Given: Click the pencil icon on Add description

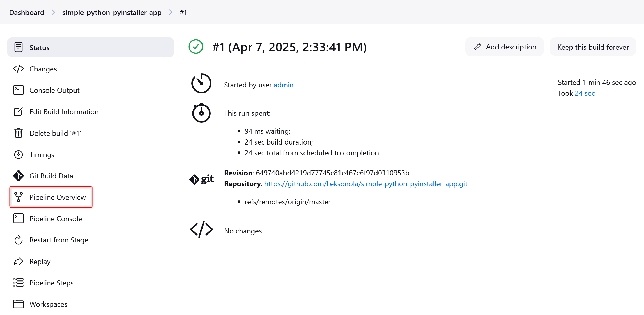Looking at the screenshot, I should [477, 47].
